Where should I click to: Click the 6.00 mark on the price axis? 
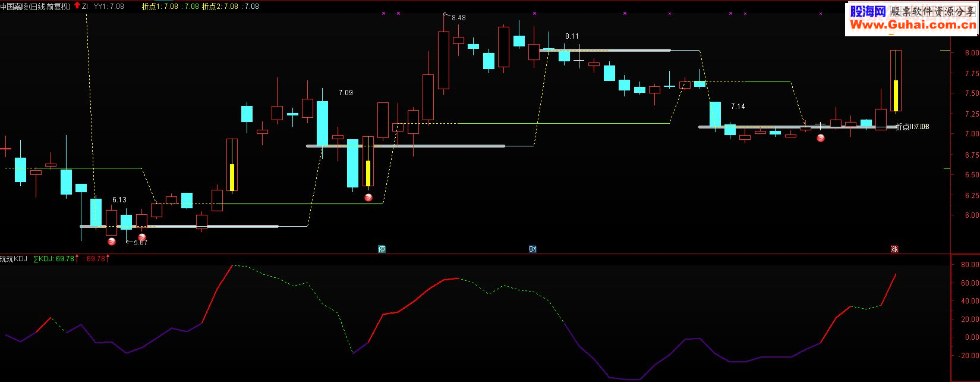tap(972, 216)
